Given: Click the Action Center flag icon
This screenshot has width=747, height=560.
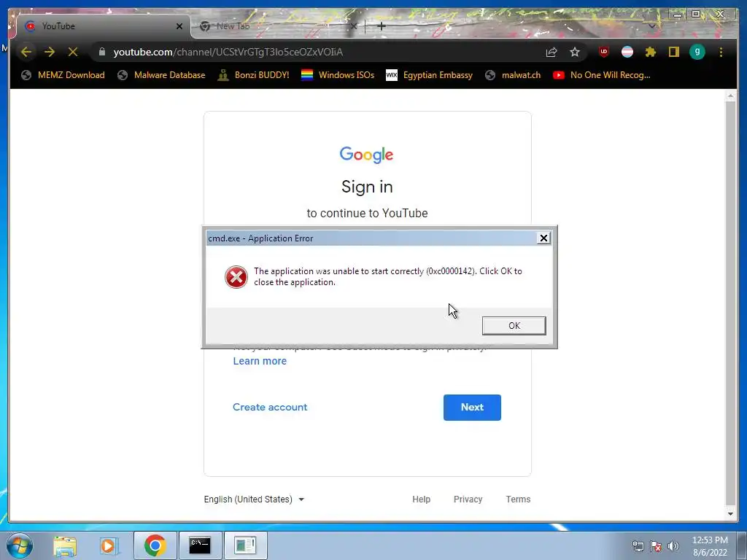Looking at the screenshot, I should [x=656, y=546].
